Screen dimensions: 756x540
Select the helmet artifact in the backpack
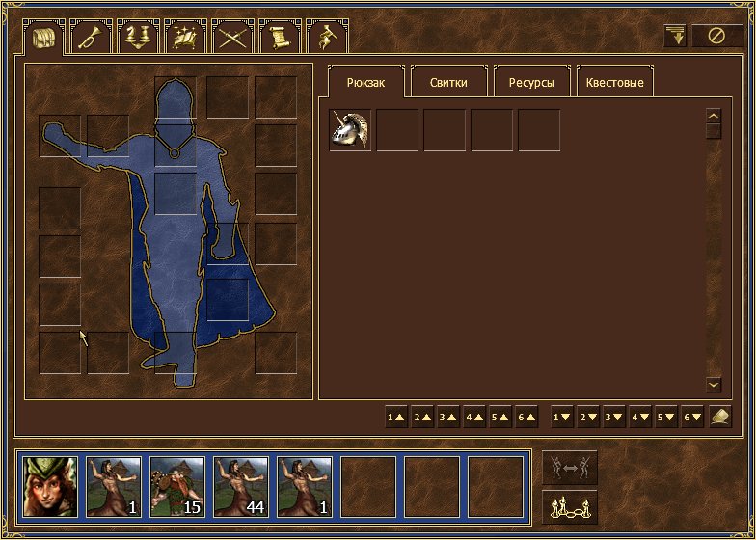[350, 130]
